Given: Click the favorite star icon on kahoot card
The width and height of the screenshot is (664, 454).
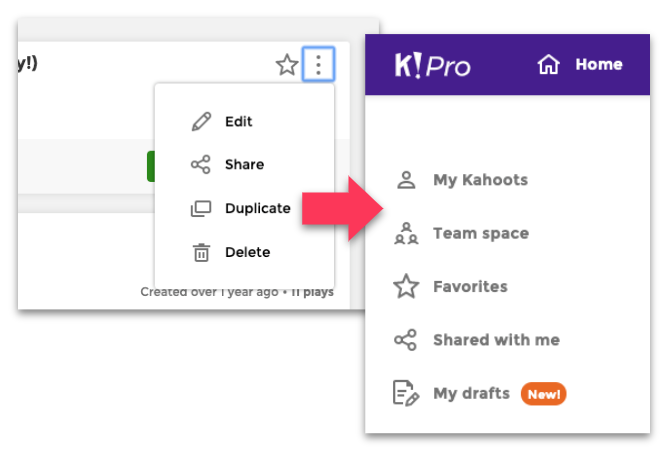Looking at the screenshot, I should click(287, 65).
